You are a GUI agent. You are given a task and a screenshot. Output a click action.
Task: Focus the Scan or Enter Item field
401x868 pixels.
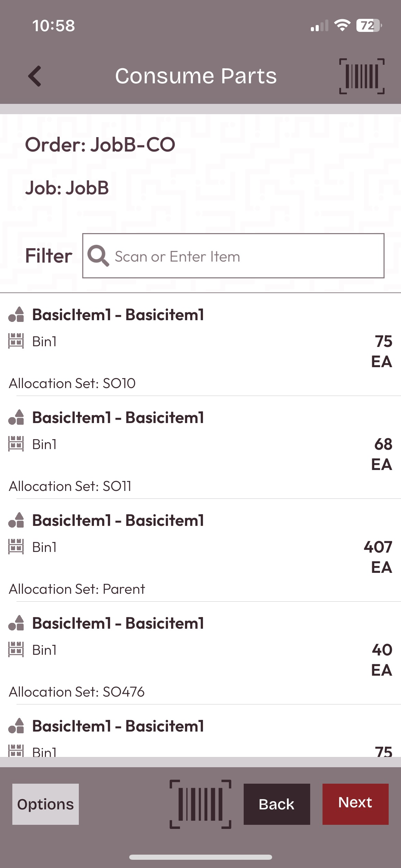[233, 256]
